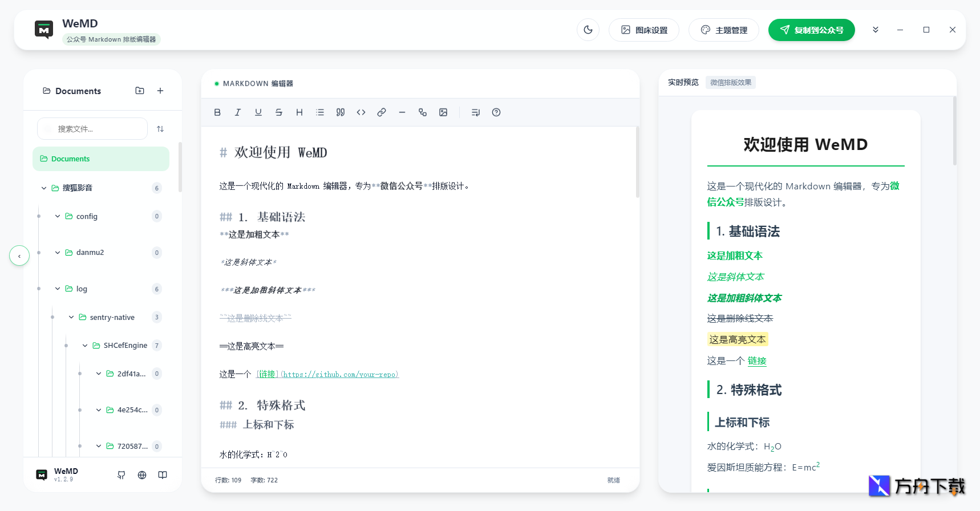Collapse the SHCefEngine folder chevron

[85, 346]
